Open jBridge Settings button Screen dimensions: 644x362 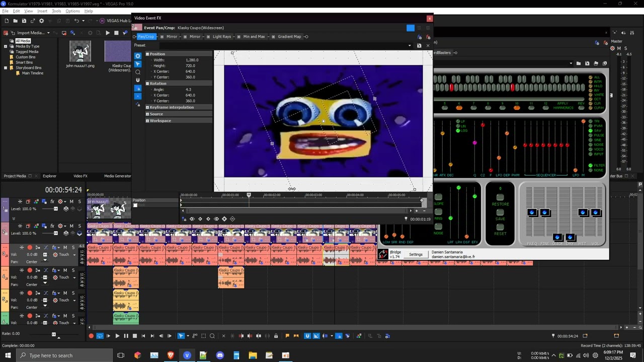point(416,254)
